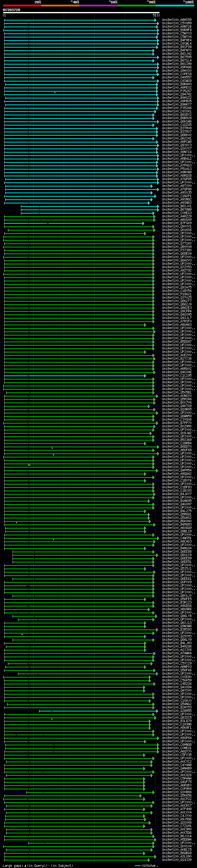
Task: Select hit label UniRef100_Q09JW2
Action: [x=177, y=433]
